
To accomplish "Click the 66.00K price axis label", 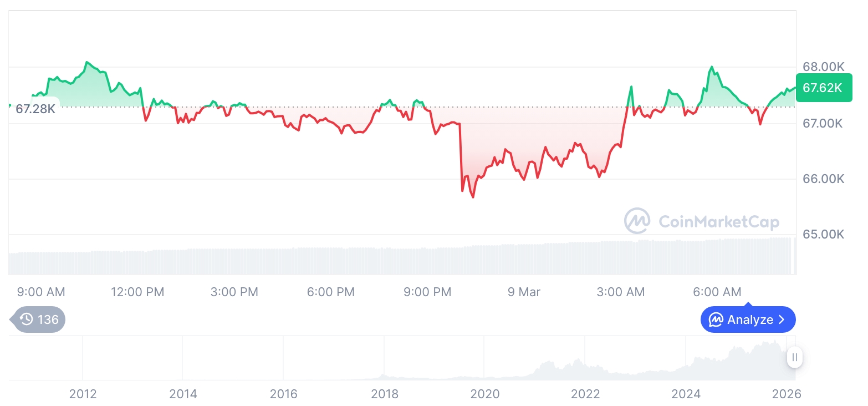I will coord(824,179).
